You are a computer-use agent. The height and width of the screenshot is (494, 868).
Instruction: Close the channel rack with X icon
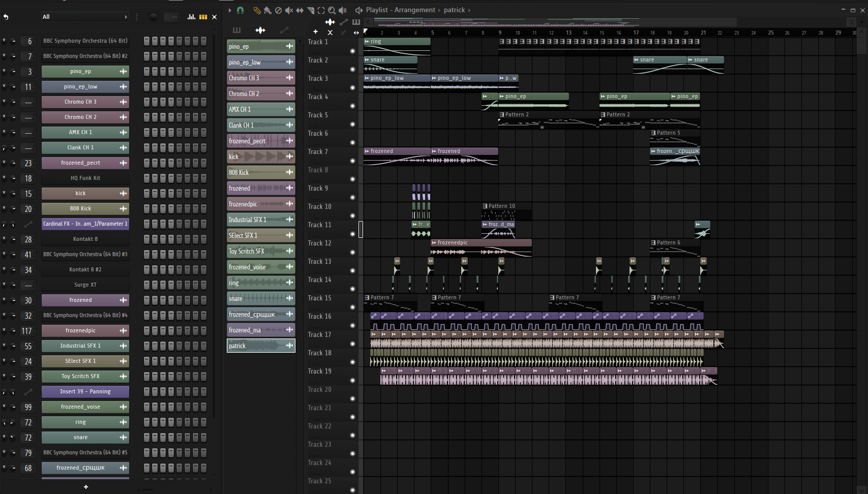pos(215,17)
